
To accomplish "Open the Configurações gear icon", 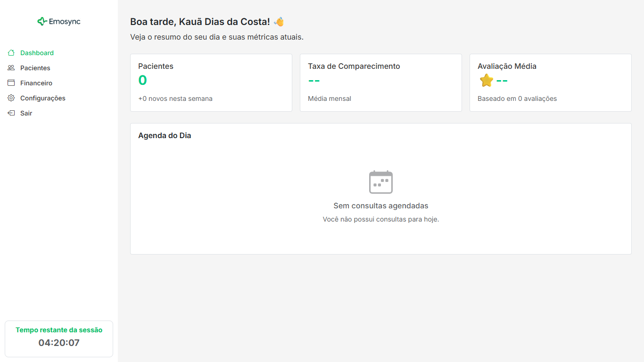I will pos(11,98).
